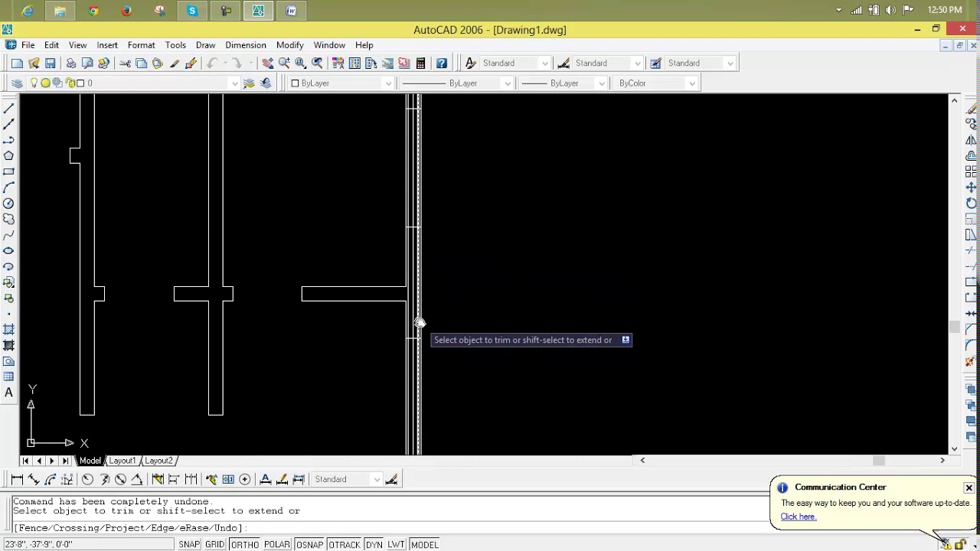980x551 pixels.
Task: Click the 'Click here.' update link
Action: (x=799, y=517)
